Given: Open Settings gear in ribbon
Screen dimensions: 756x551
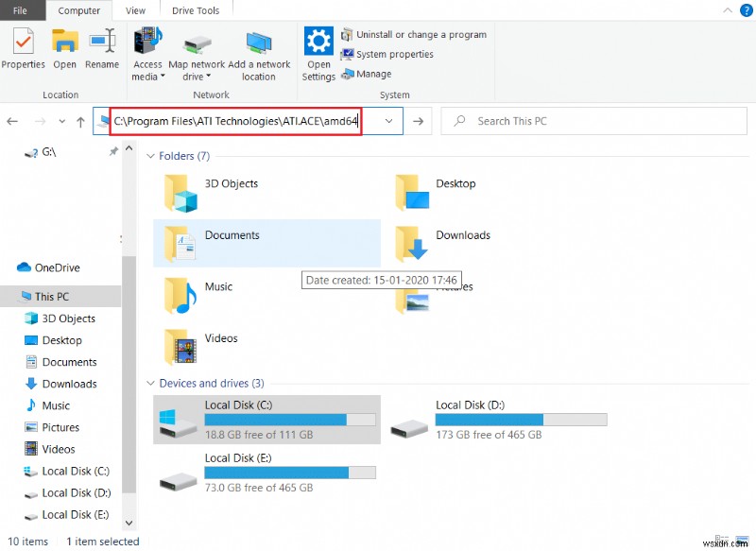Looking at the screenshot, I should 318,41.
